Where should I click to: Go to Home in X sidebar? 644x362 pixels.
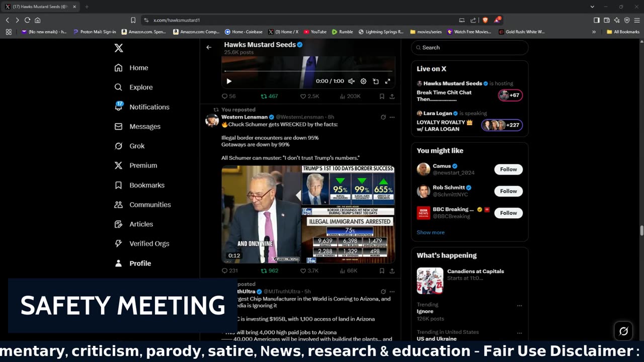pyautogui.click(x=131, y=68)
